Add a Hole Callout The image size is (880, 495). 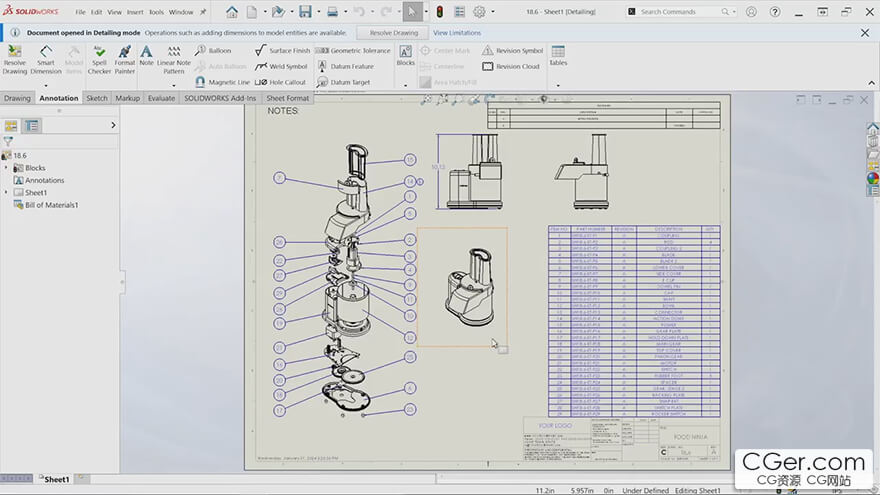pos(280,82)
